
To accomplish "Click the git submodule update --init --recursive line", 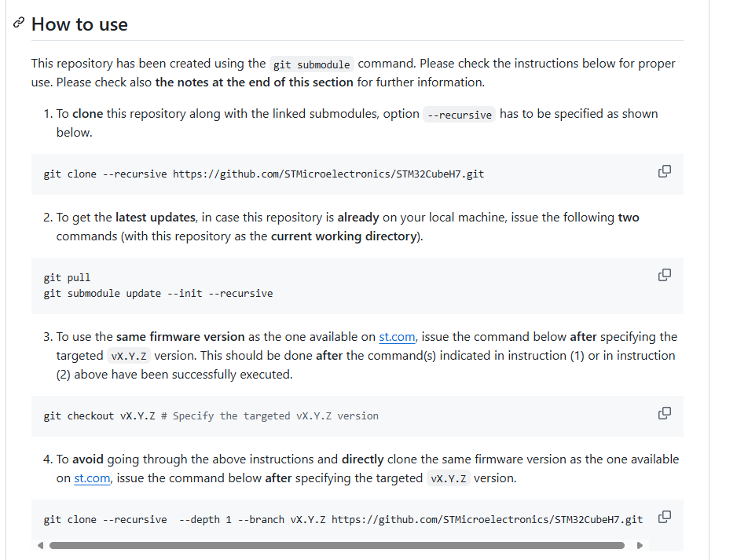I will click(158, 294).
